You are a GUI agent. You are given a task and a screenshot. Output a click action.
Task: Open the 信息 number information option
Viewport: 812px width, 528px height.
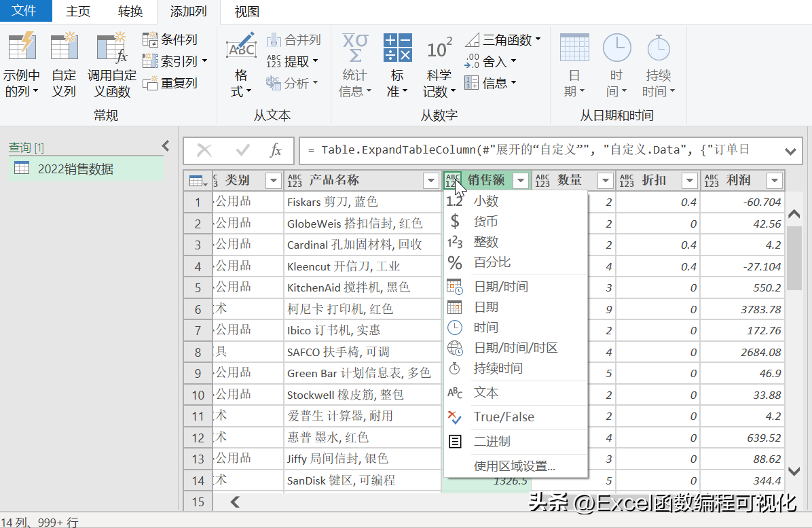490,83
